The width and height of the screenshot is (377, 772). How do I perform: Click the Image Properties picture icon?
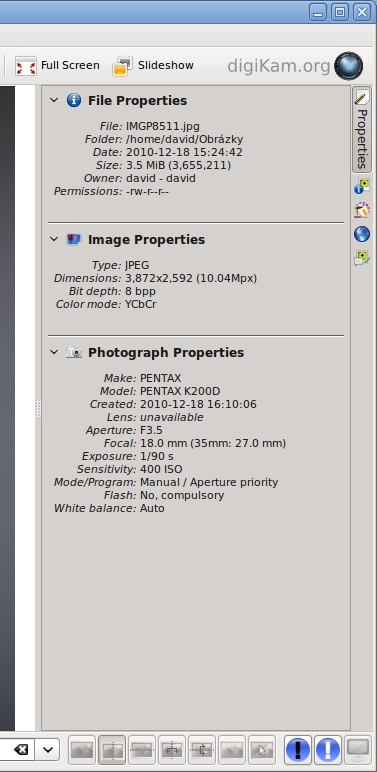pyautogui.click(x=74, y=239)
